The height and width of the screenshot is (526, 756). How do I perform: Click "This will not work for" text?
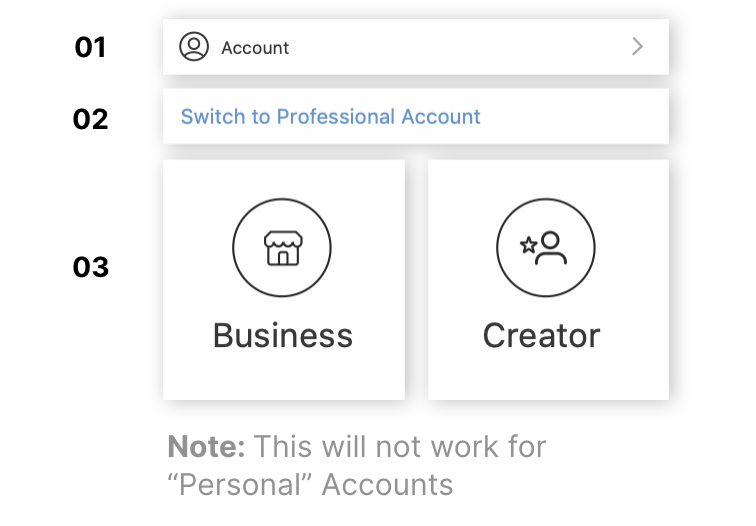[400, 446]
